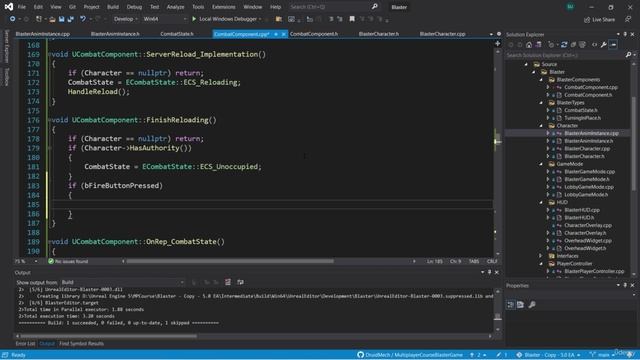Select LobbyGameMode.h in Solution Explorer
The image size is (640, 360).
coord(586,195)
